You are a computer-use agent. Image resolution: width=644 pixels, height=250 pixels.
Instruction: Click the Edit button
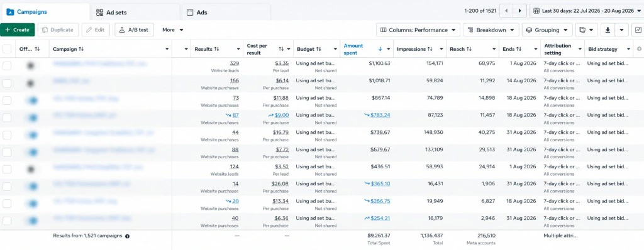[x=96, y=30]
